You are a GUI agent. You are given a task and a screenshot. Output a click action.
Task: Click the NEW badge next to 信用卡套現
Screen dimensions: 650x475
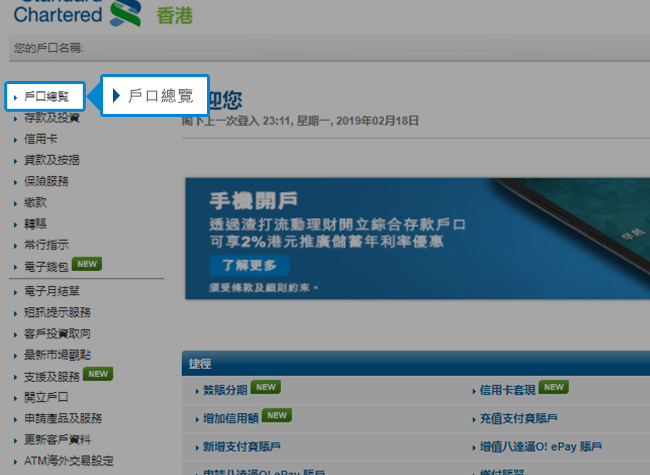coord(554,387)
